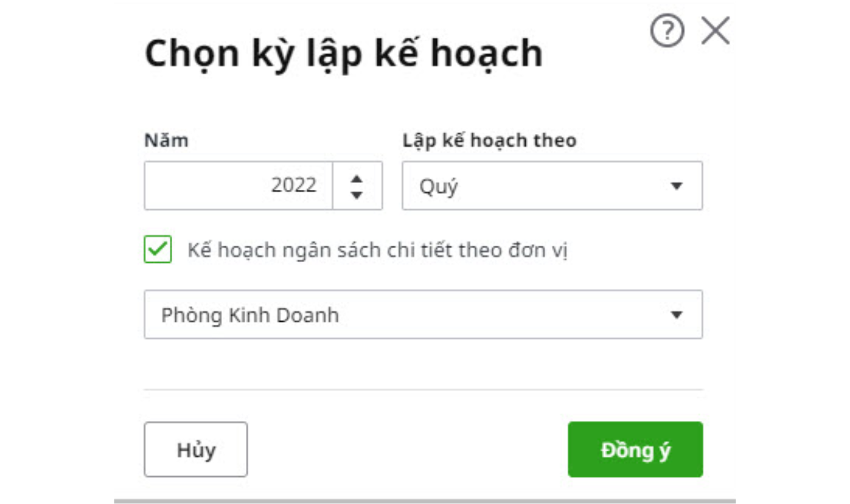Confirm with the green Đồng ý button
Screen dimensions: 850x504
(635, 449)
